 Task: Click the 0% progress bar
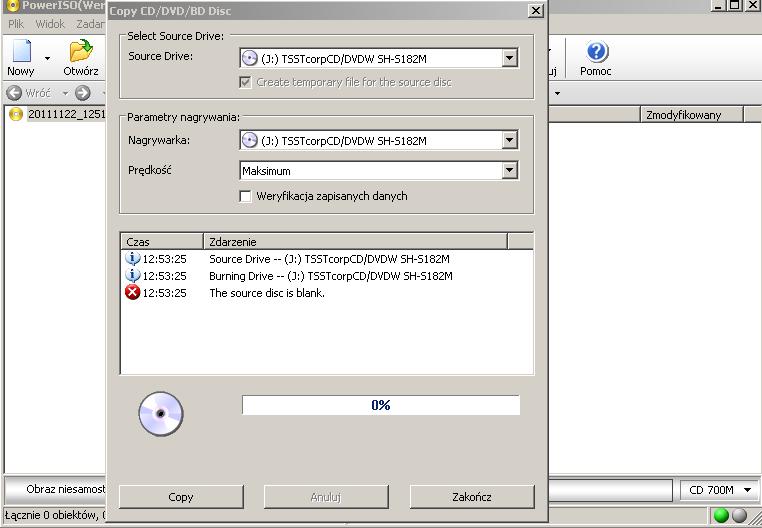point(381,405)
